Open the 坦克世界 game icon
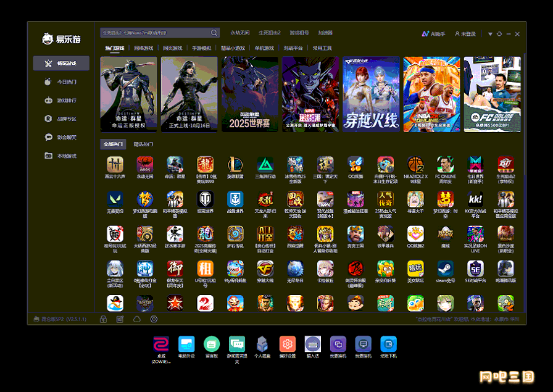The width and height of the screenshot is (553, 392). (x=205, y=199)
